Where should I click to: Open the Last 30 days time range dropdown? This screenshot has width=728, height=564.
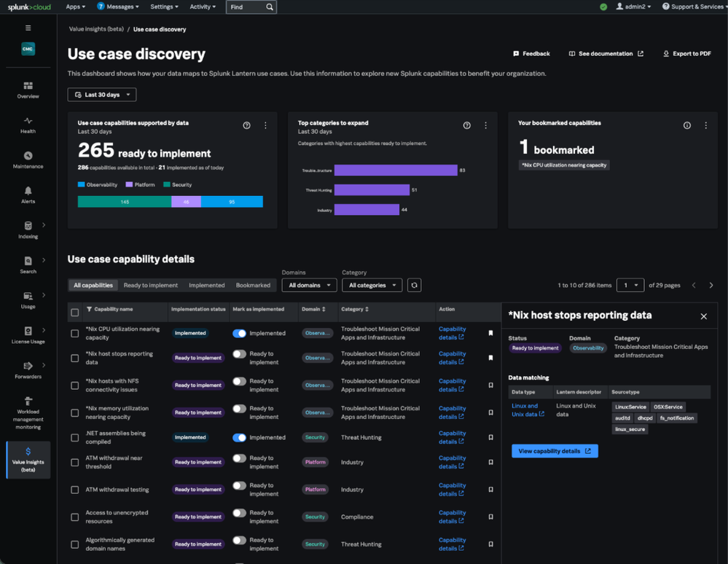coord(102,95)
